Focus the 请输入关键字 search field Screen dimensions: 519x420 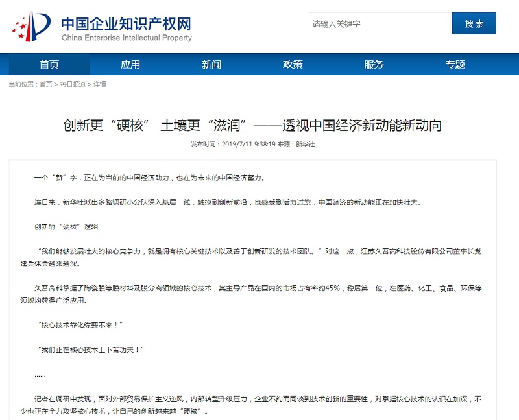[380, 24]
